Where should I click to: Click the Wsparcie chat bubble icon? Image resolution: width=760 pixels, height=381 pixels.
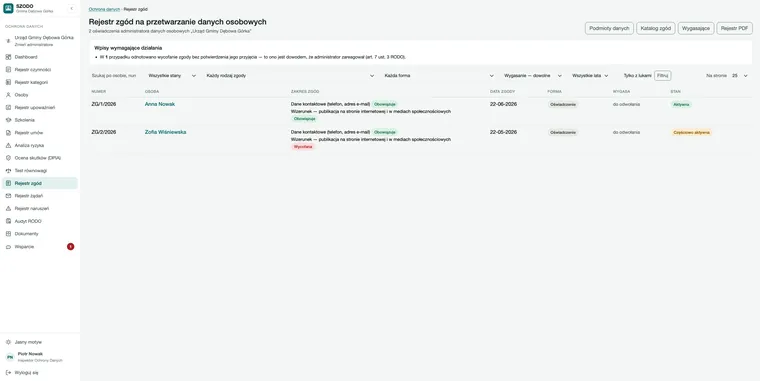click(x=8, y=247)
